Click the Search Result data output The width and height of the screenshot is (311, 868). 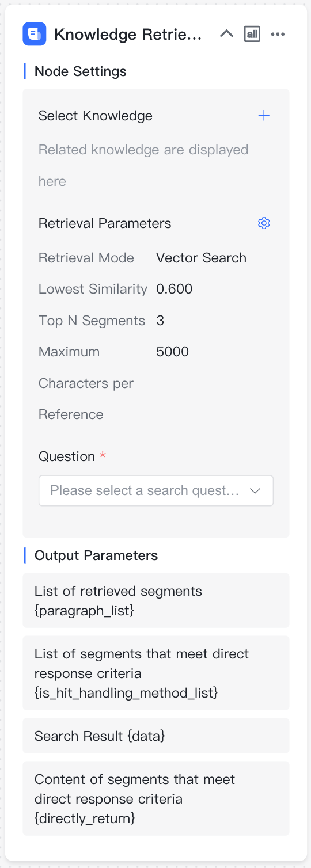pyautogui.click(x=156, y=736)
